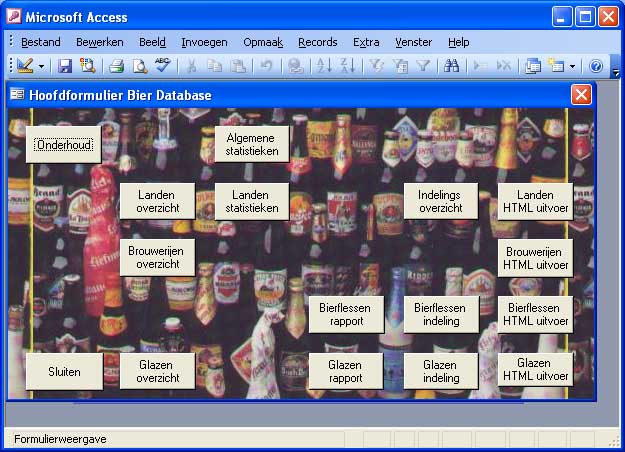Open the Extra menu
The image size is (625, 452).
click(x=366, y=42)
